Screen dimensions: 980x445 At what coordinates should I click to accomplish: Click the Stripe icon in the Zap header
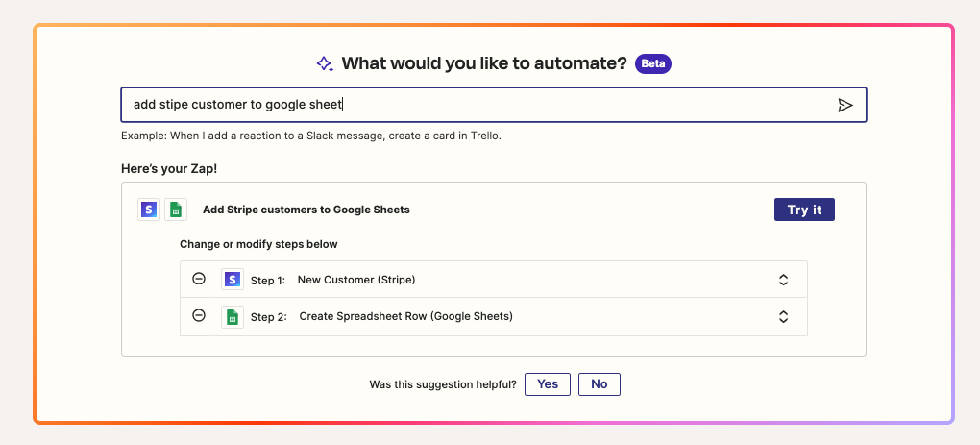click(149, 210)
